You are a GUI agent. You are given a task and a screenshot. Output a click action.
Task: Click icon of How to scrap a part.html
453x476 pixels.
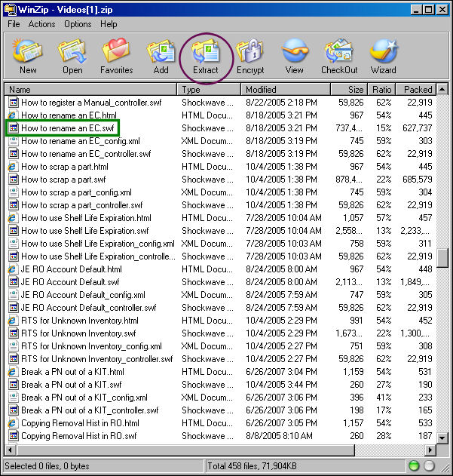tap(13, 167)
